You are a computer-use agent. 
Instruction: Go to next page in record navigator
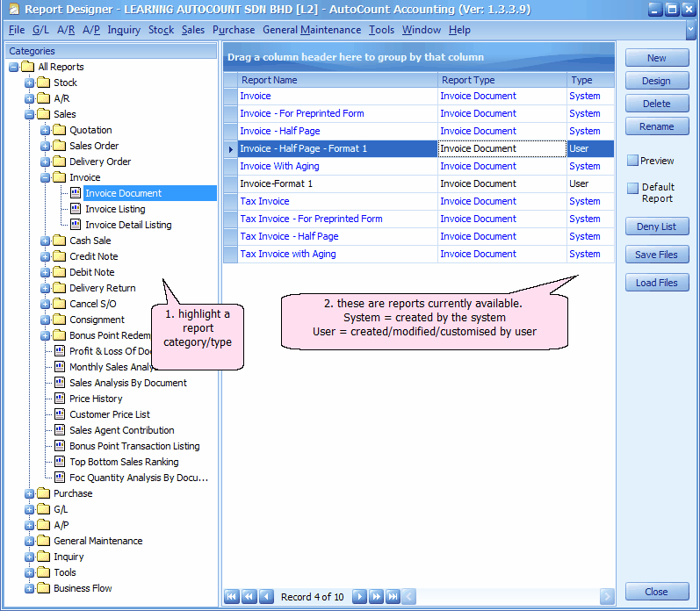(376, 596)
